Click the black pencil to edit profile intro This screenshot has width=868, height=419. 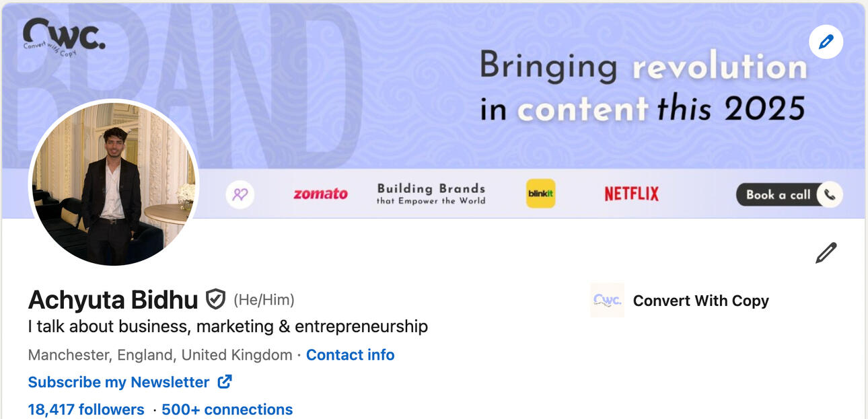click(826, 253)
